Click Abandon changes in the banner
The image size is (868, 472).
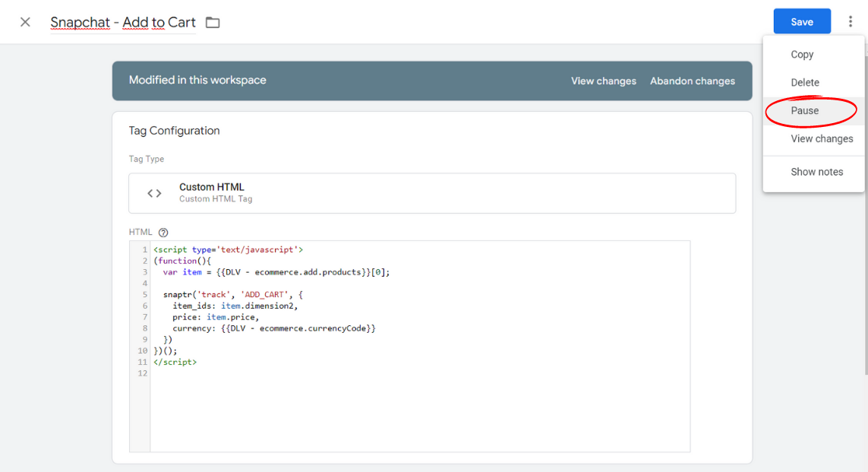[692, 81]
